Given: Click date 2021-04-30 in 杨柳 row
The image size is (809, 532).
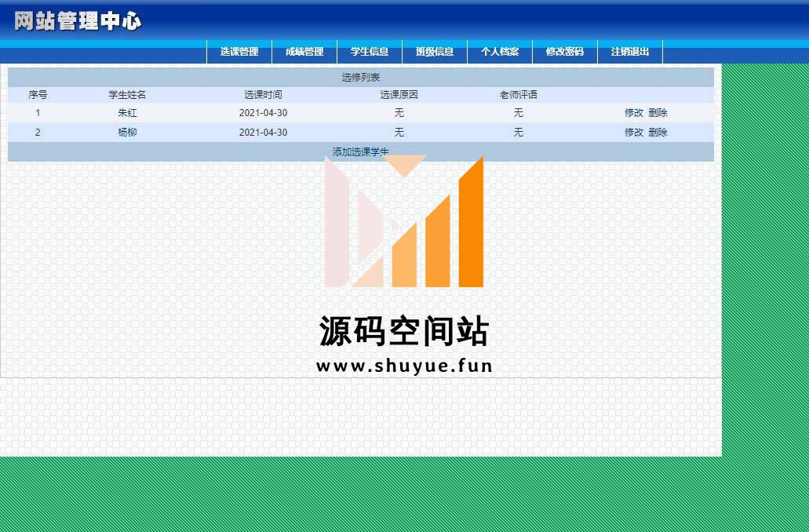Looking at the screenshot, I should [x=263, y=132].
